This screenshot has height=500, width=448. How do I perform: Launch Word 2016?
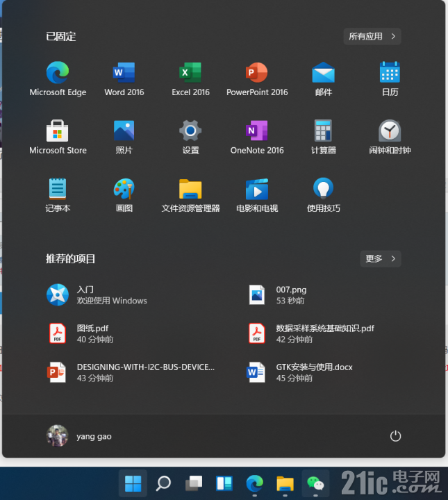tap(124, 79)
